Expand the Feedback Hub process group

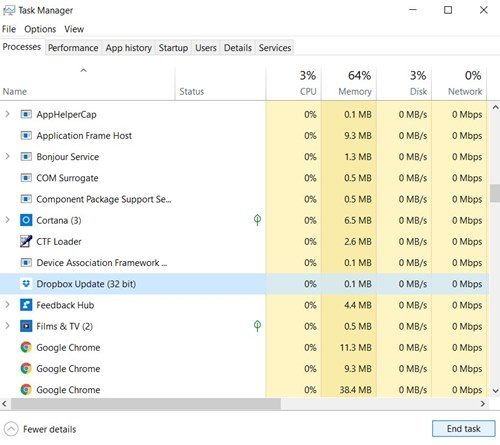coord(7,305)
